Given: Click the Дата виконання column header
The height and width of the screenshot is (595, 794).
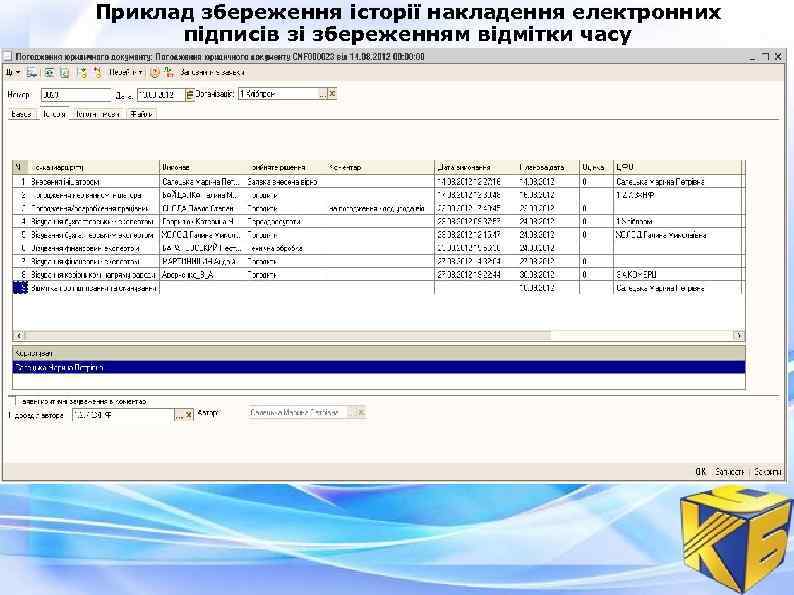Looking at the screenshot, I should tap(476, 167).
